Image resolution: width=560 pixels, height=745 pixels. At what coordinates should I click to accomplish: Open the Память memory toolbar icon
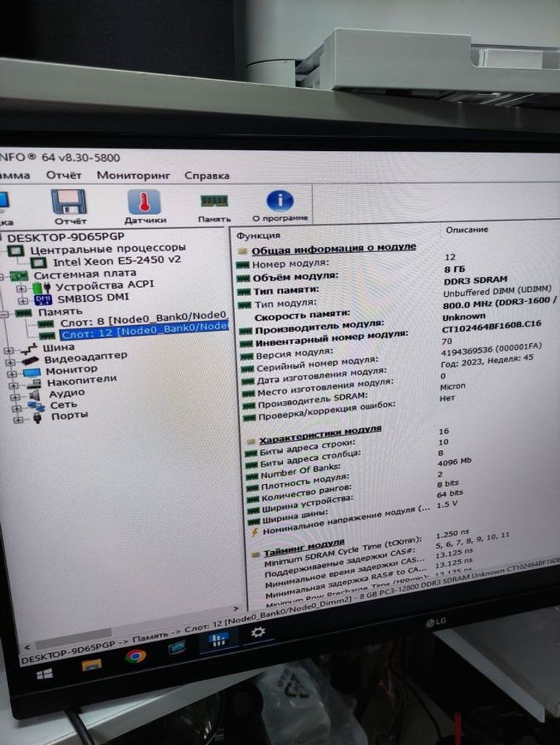tap(214, 207)
